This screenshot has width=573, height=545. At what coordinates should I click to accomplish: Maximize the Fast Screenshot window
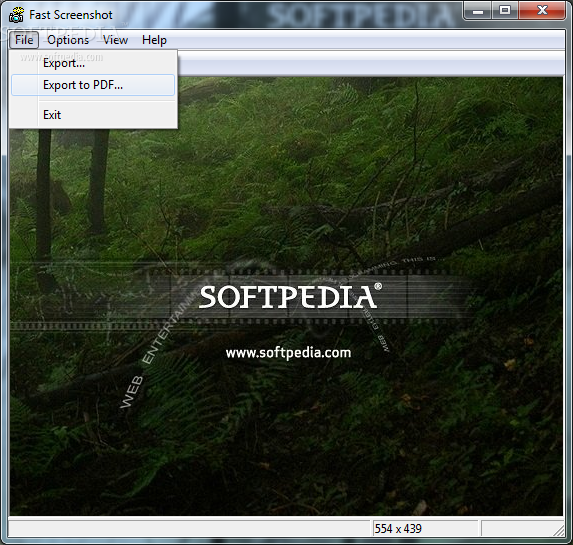click(505, 10)
